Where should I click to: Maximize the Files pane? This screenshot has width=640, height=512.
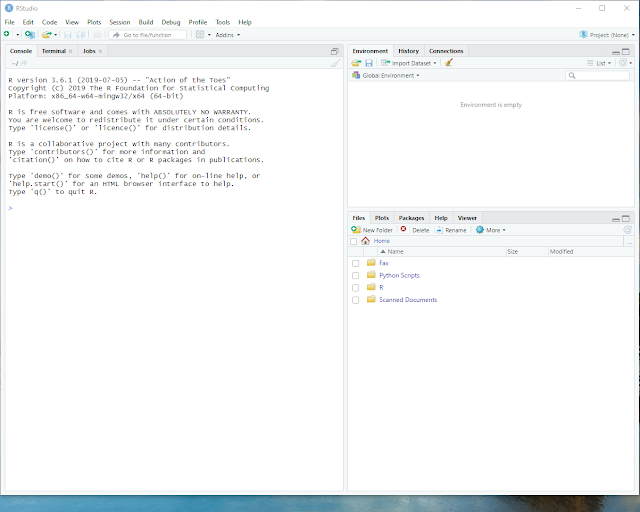pyautogui.click(x=626, y=218)
